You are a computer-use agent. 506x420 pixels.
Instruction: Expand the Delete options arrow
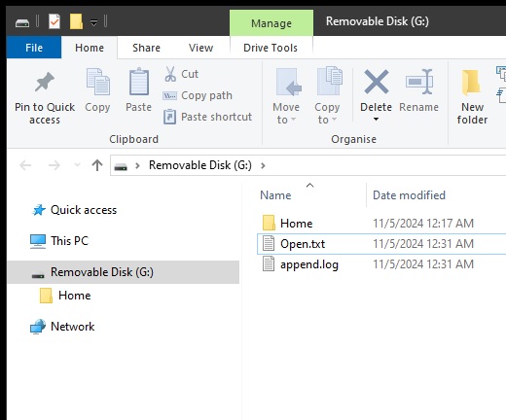[376, 120]
